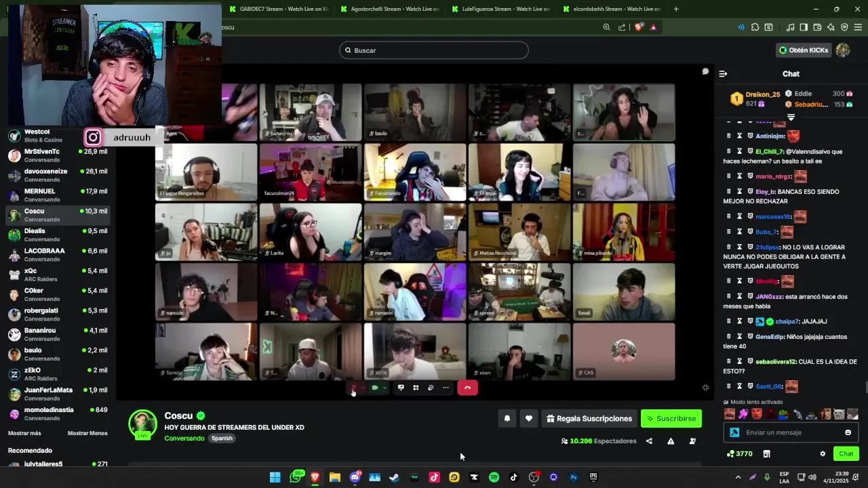Open the Leo AI sparkle icon
Screen dimensions: 868x488
pos(831,27)
